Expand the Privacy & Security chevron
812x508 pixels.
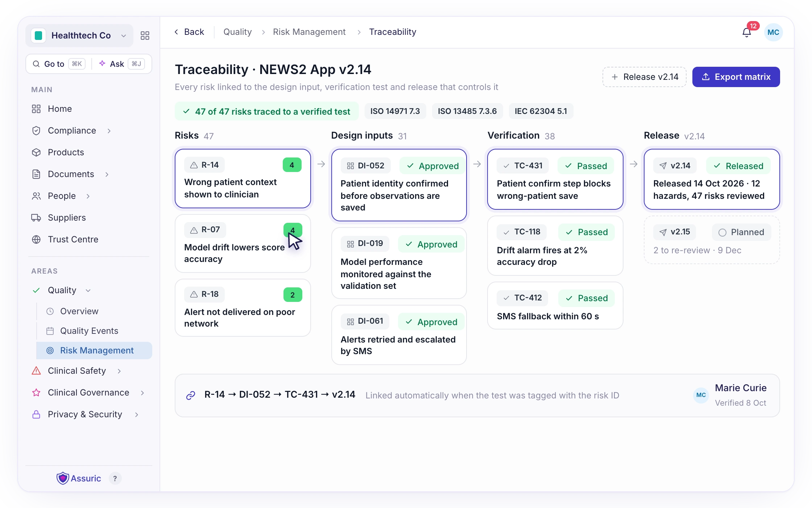[137, 414]
